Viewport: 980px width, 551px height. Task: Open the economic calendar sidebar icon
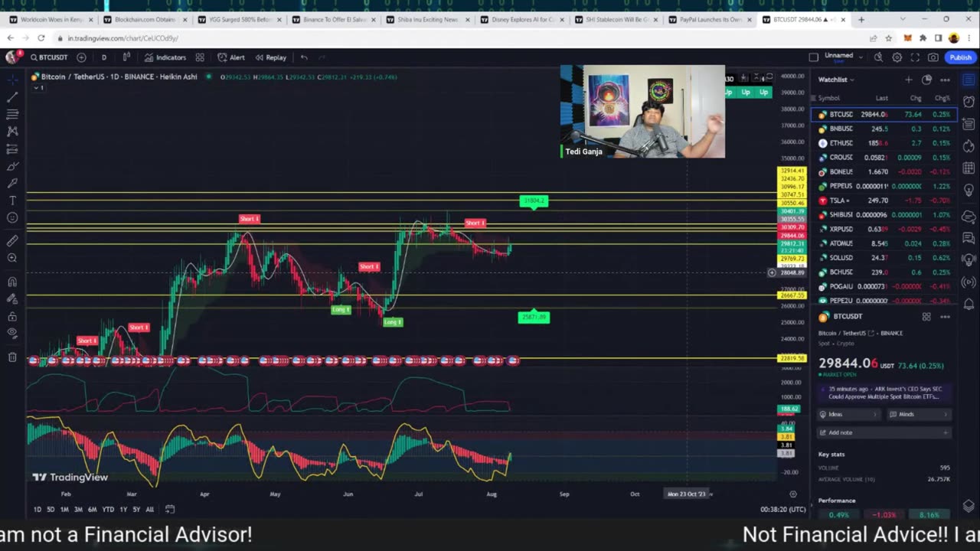click(x=969, y=168)
